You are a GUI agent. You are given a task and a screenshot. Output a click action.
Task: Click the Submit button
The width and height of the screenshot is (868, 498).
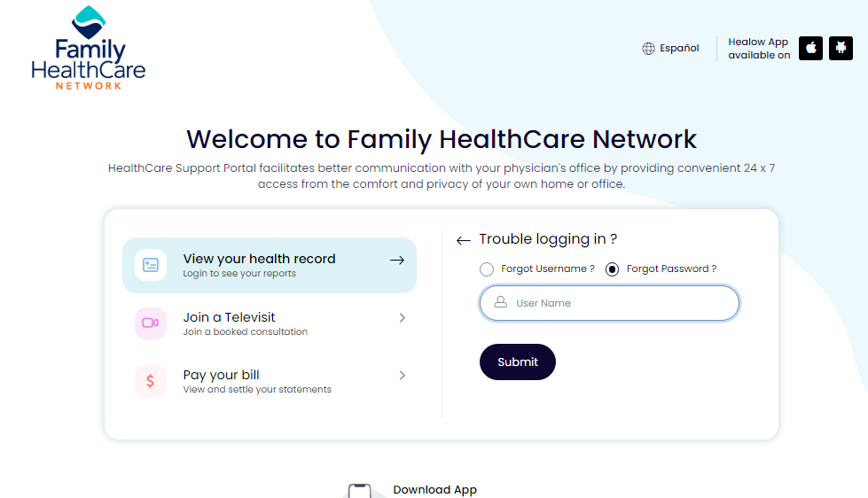518,362
